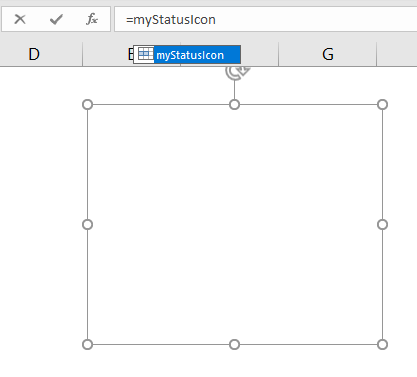This screenshot has height=377, width=417.
Task: Click the top-left corner sizing handle
Action: coord(87,105)
